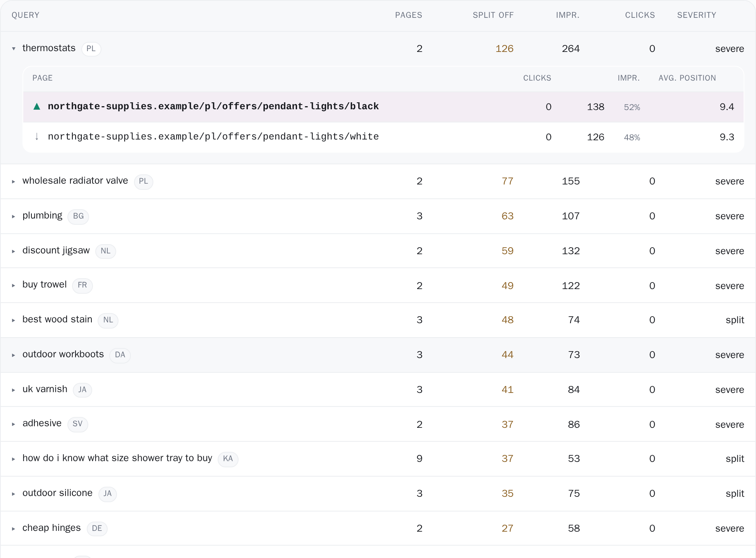This screenshot has height=558, width=756.
Task: Open the pendant-lights/black page URL
Action: [x=213, y=107]
